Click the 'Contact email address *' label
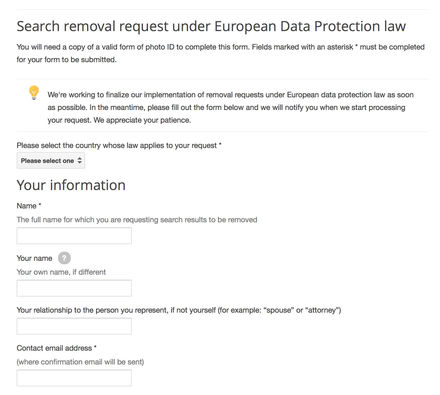Screen dimensions: 440x395 coord(56,348)
